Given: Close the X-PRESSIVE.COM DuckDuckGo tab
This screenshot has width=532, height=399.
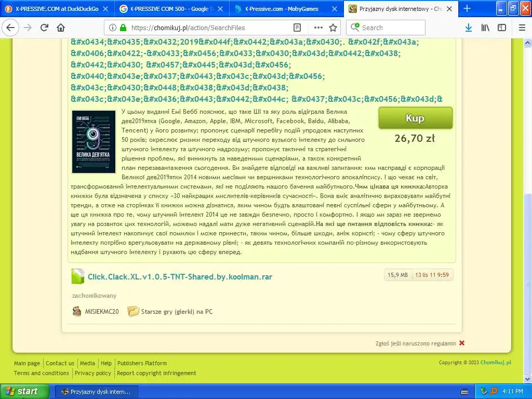Looking at the screenshot, I should pos(105,9).
